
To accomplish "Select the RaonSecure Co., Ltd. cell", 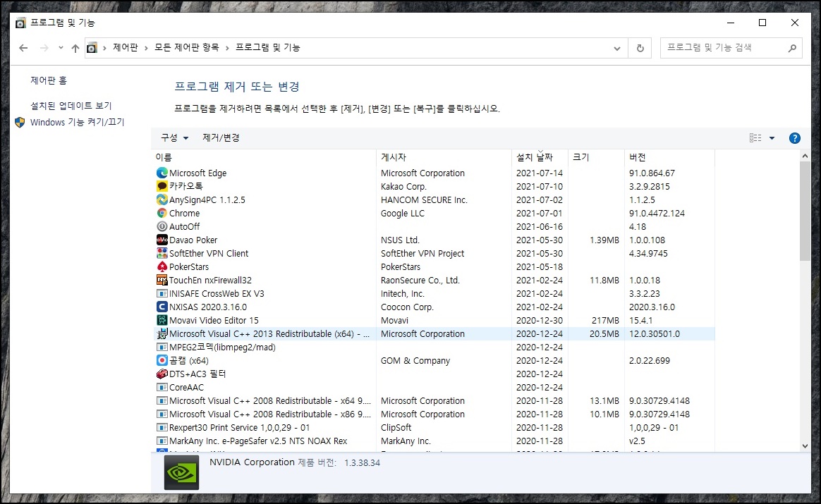I will pyautogui.click(x=420, y=280).
